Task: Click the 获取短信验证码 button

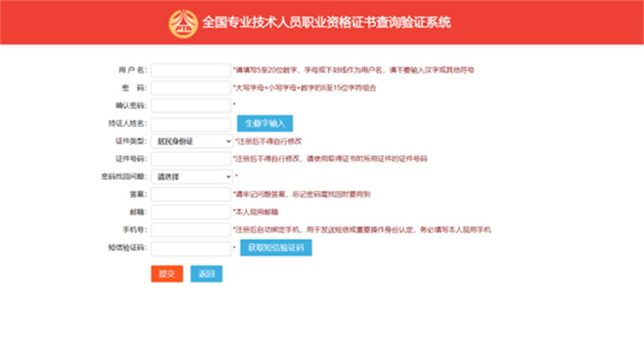Action: coord(276,248)
